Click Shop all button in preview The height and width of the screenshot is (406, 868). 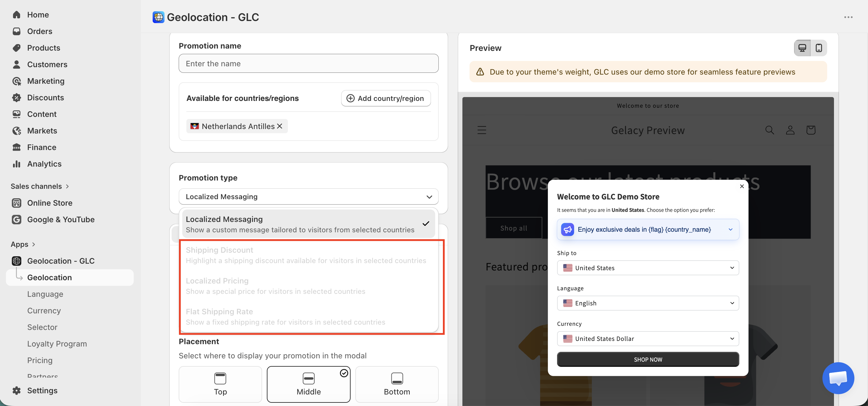[514, 228]
